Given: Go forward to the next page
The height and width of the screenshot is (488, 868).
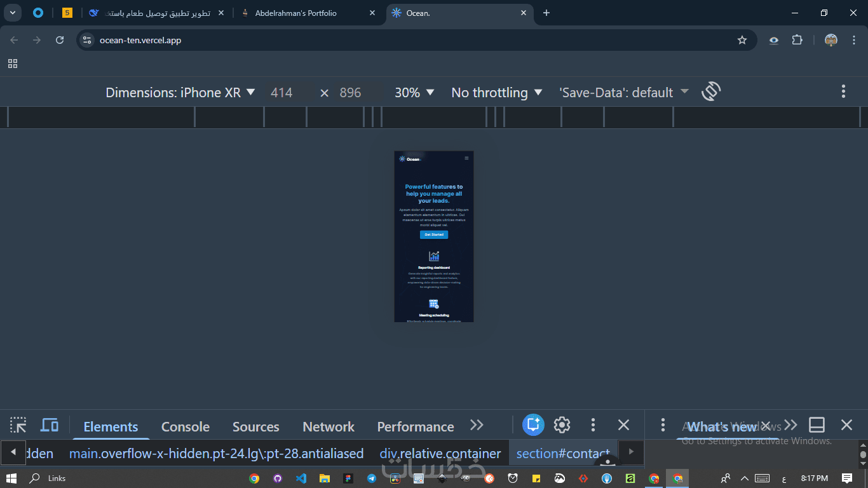Looking at the screenshot, I should pyautogui.click(x=37, y=40).
